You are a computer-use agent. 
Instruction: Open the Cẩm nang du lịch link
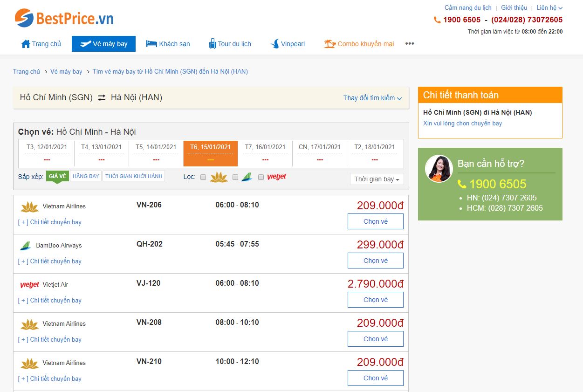[x=468, y=8]
